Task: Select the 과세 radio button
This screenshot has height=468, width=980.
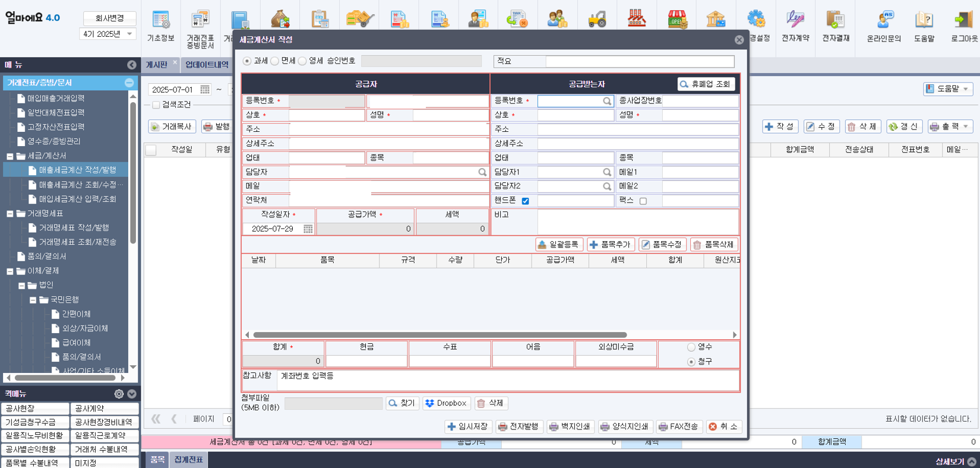Action: pos(247,61)
